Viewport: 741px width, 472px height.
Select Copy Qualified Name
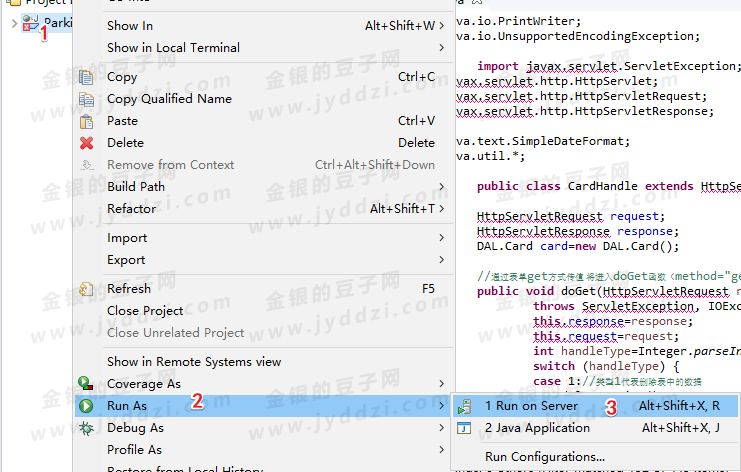click(264, 99)
